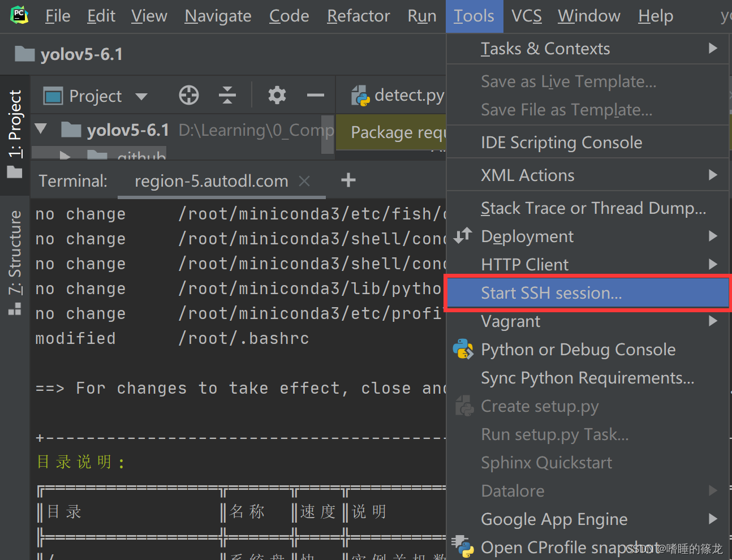Click the Project view window icon

(x=53, y=96)
